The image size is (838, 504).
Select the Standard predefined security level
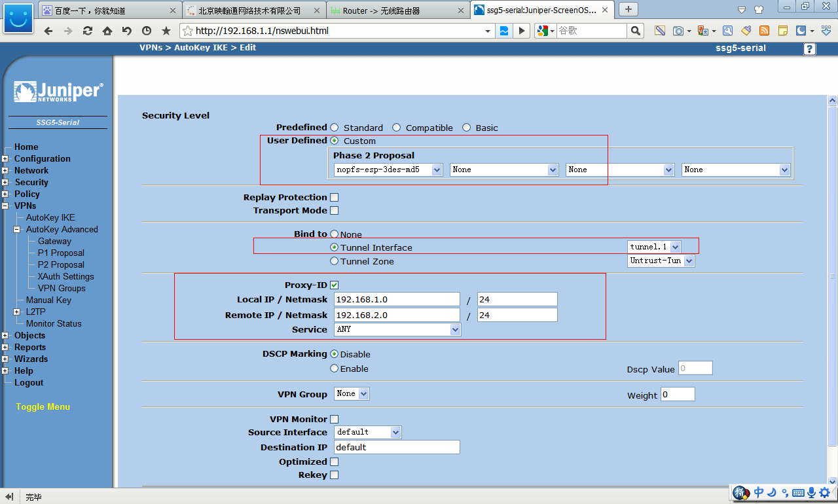click(x=335, y=128)
